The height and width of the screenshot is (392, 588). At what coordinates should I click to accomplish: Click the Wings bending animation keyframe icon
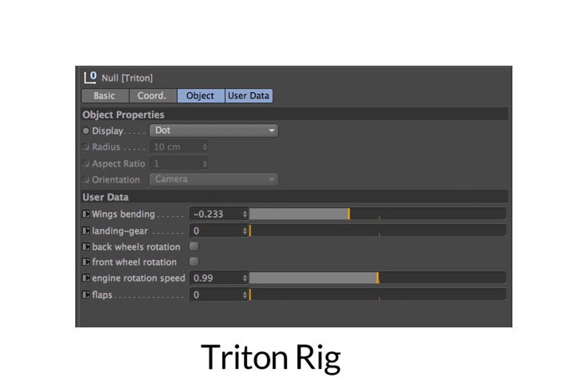coord(86,214)
